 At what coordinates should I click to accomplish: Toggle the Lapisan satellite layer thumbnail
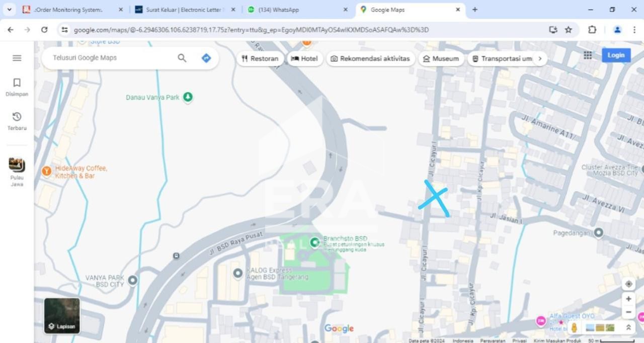click(62, 316)
